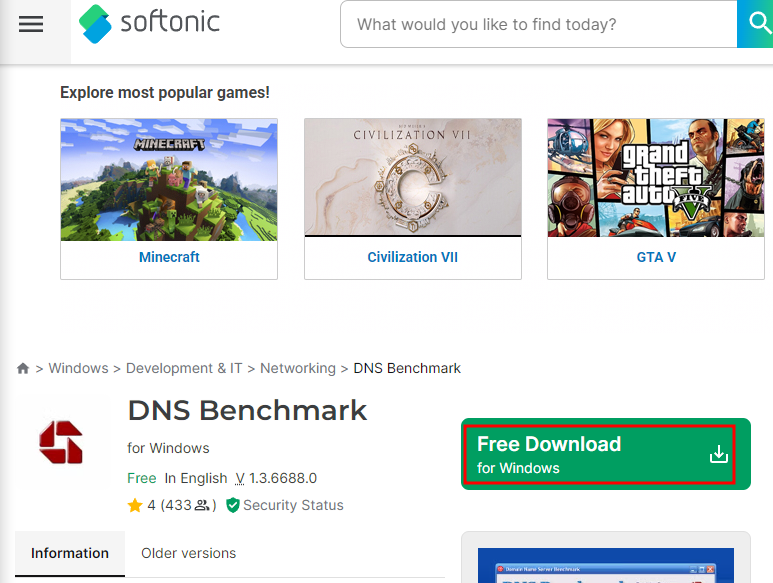Click the Free price label
Viewport: 773px width, 583px height.
point(141,478)
